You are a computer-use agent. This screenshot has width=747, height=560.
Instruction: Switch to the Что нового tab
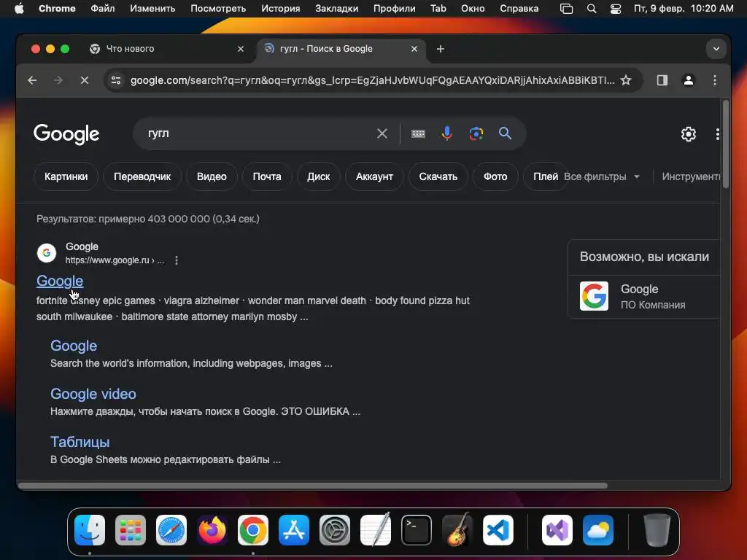167,49
